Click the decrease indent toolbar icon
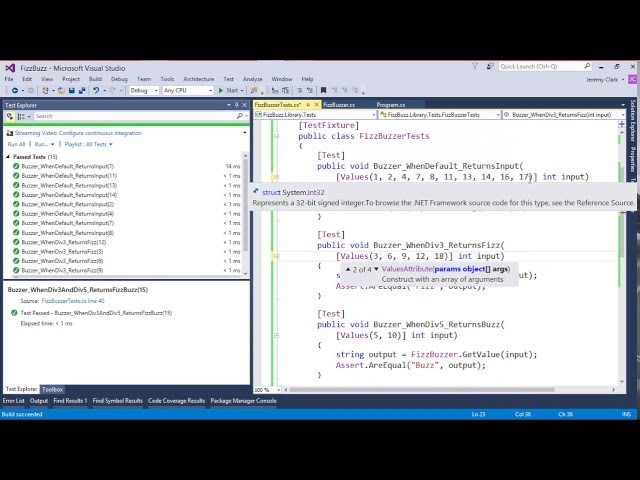This screenshot has height=480, width=640. tap(300, 90)
